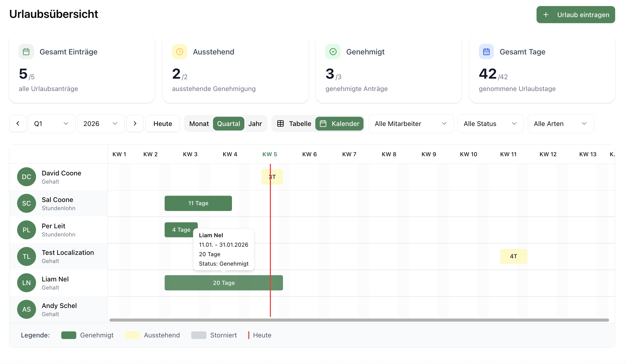Jump to today with Heute button
This screenshot has width=627, height=364.
click(163, 124)
